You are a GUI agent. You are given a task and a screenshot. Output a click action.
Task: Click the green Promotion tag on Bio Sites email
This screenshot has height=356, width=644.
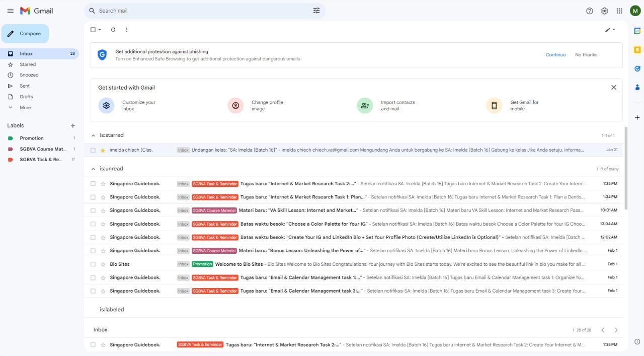click(x=202, y=264)
